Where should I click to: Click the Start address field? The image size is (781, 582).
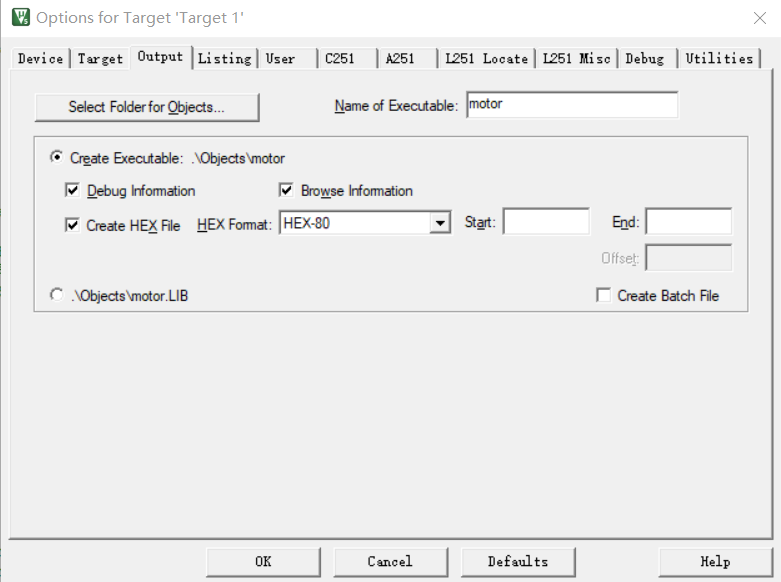[546, 221]
